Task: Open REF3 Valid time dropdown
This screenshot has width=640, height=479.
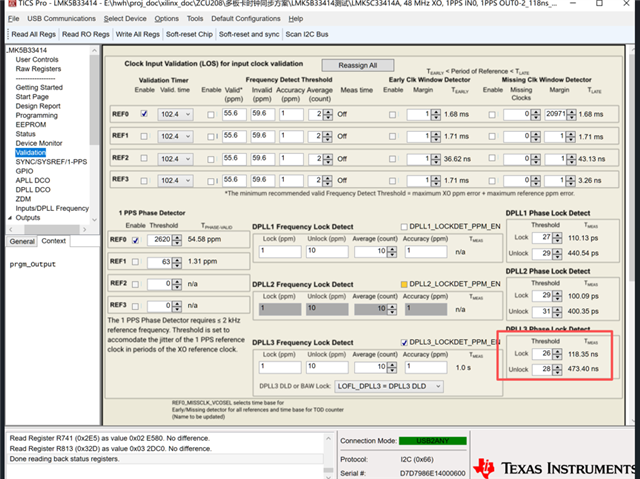Action: click(175, 180)
